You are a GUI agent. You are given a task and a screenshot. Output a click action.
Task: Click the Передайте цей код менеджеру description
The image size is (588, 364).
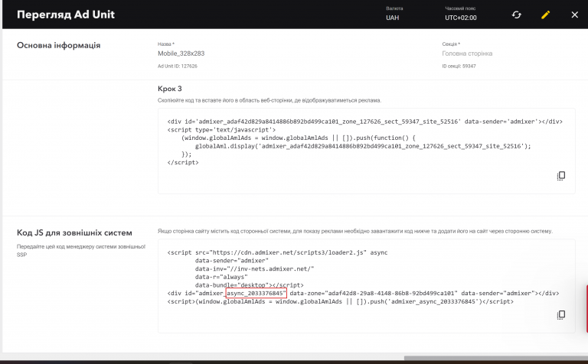coord(81,251)
